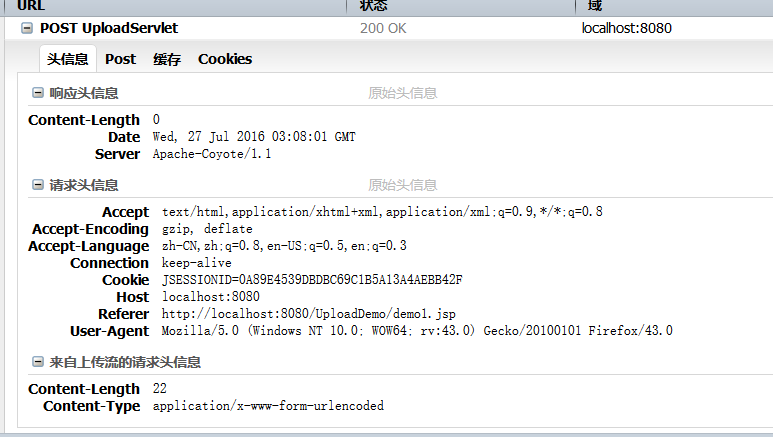Collapse the POST UploadServlet request row

tap(27, 28)
